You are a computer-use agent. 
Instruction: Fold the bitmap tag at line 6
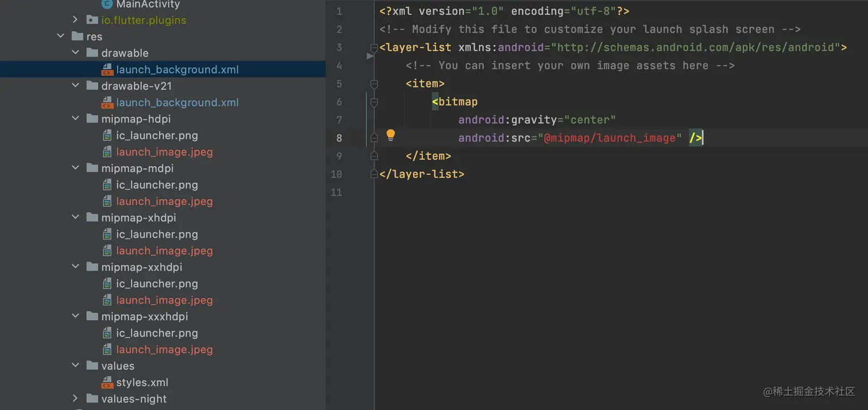pos(374,102)
